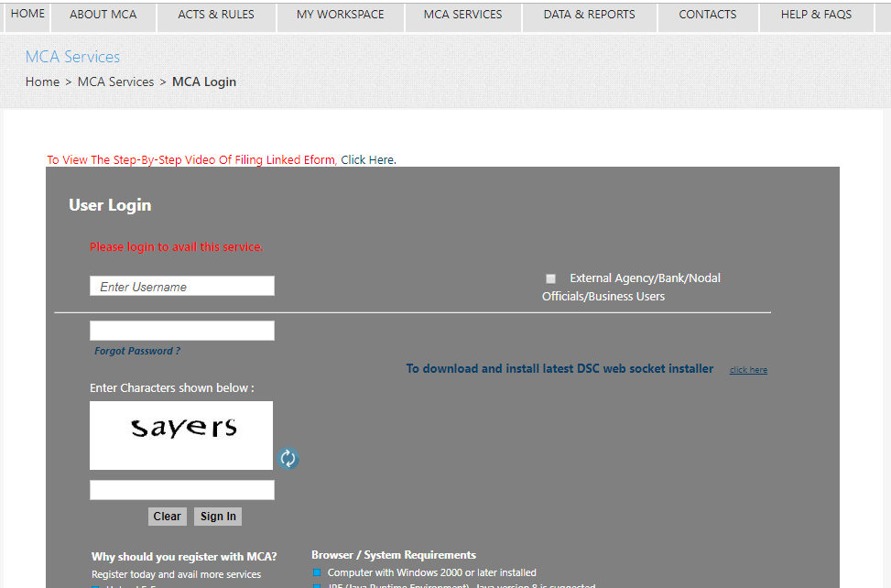Open the MY WORKSPACE menu
This screenshot has height=588, width=891.
340,15
